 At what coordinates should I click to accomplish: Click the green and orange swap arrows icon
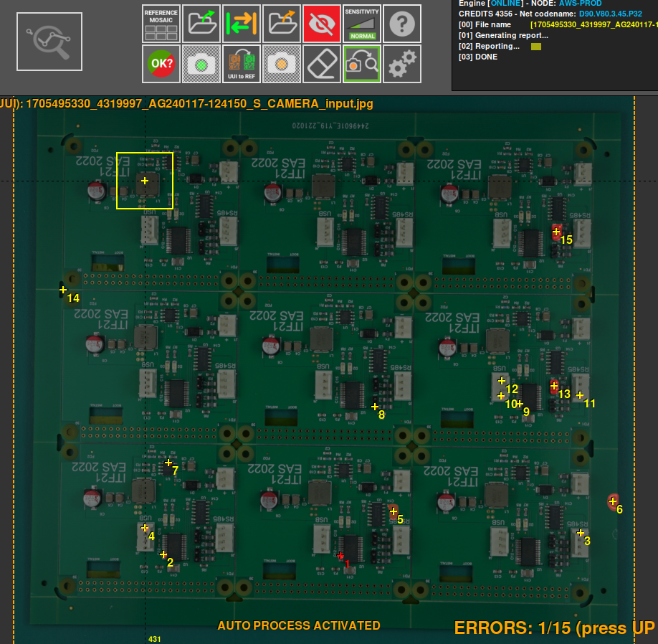tap(241, 23)
